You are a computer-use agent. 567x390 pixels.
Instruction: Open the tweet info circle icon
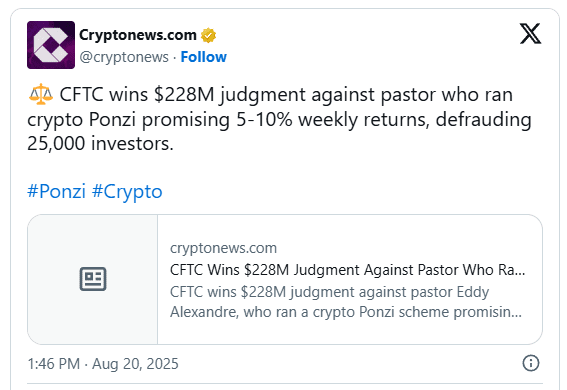click(531, 363)
